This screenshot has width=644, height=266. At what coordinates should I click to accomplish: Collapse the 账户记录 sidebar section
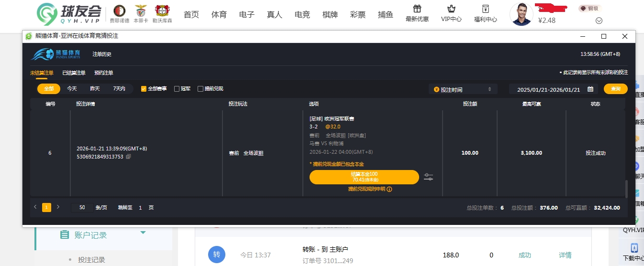click(143, 233)
